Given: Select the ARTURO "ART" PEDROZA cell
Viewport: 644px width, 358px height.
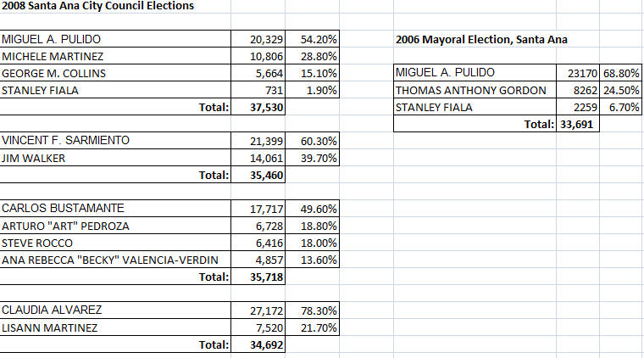Looking at the screenshot, I should coord(115,226).
